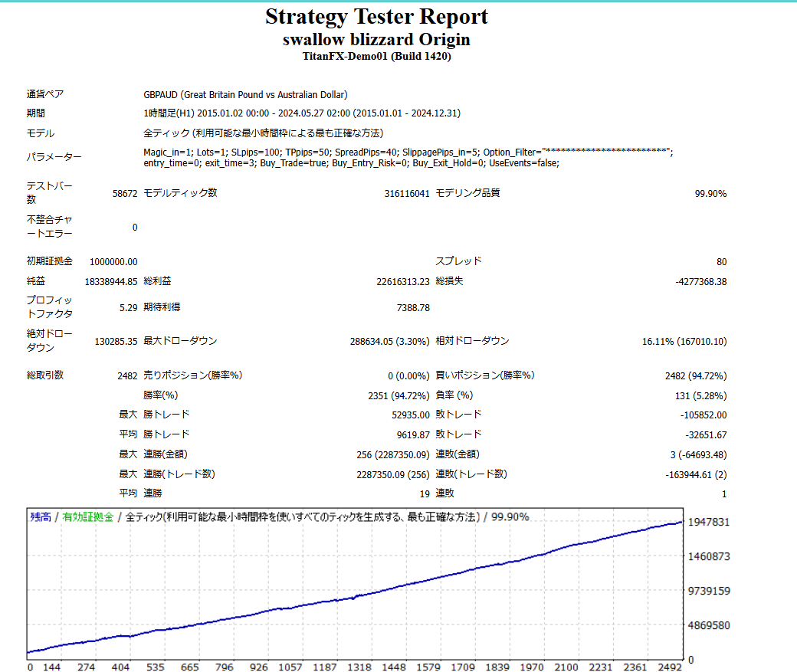The width and height of the screenshot is (797, 672).
Task: Select total trades value 2482
Action: point(127,376)
